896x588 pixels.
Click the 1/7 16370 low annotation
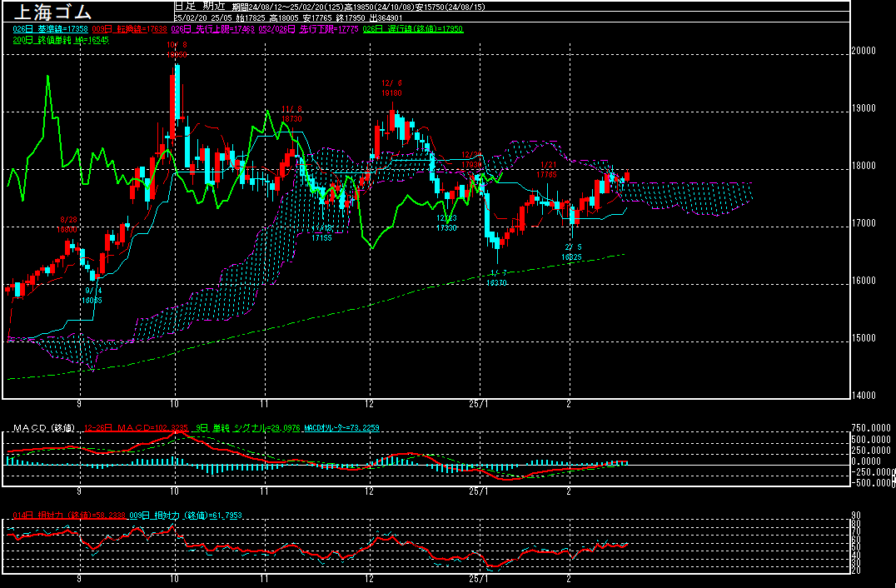496,277
